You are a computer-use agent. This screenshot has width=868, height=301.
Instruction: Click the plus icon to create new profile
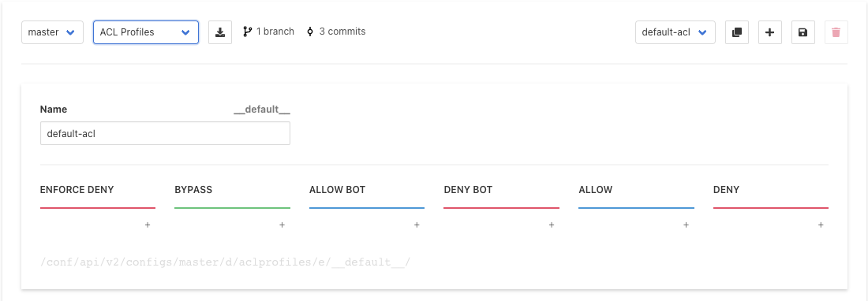769,32
